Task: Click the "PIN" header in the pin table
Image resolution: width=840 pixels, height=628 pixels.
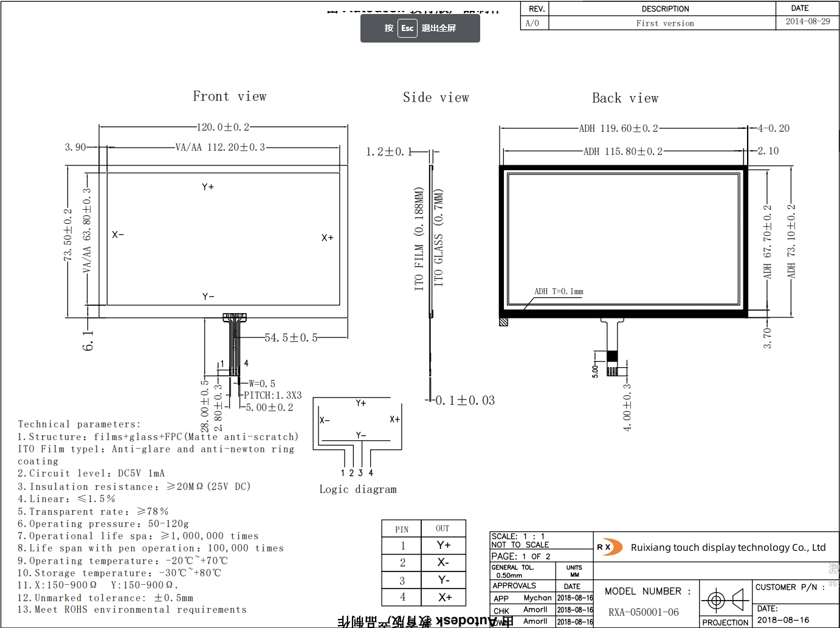Action: point(402,530)
